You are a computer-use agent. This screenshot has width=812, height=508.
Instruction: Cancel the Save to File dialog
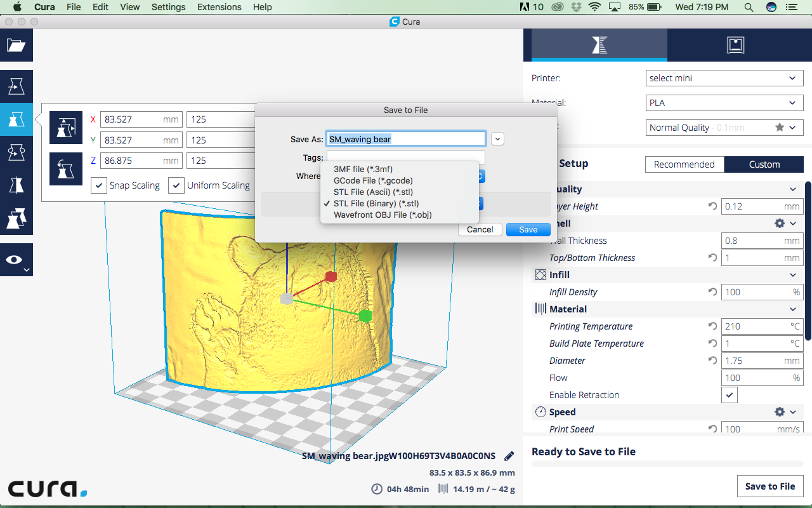480,229
